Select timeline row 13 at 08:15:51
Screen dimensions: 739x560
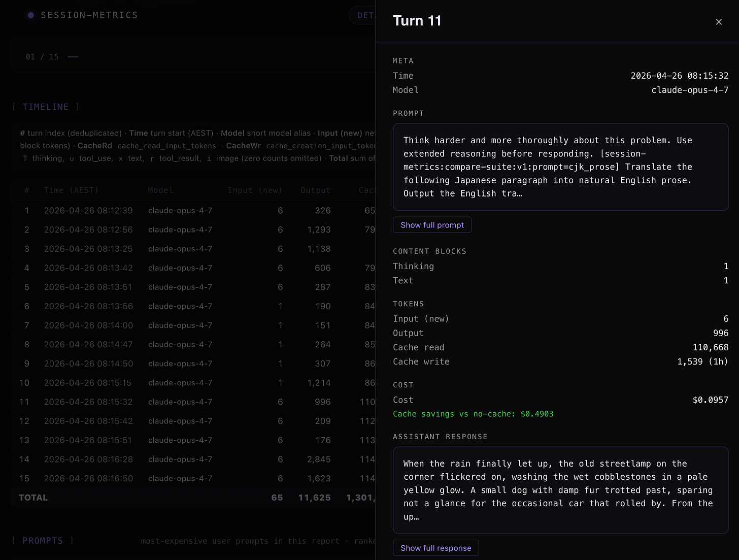coord(193,440)
